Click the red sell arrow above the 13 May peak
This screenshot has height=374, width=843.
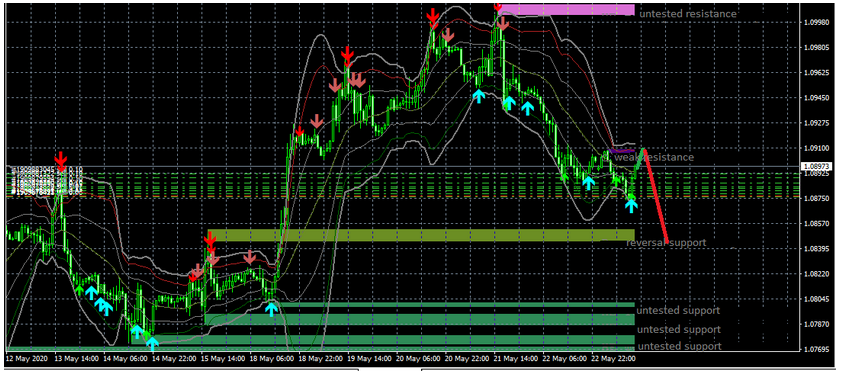click(x=61, y=160)
